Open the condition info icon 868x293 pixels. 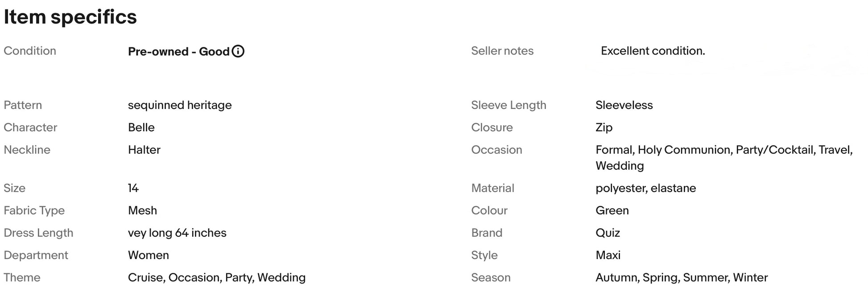[x=238, y=51]
